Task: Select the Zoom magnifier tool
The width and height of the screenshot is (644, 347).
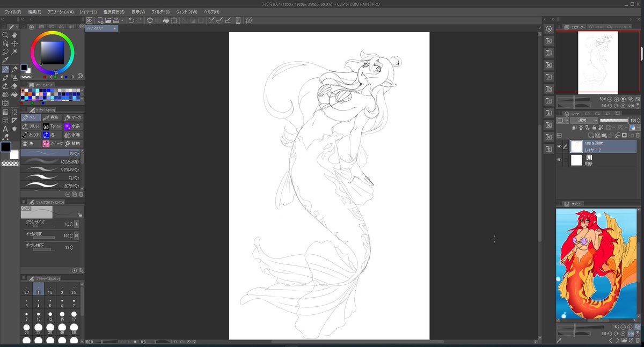Action: point(5,35)
